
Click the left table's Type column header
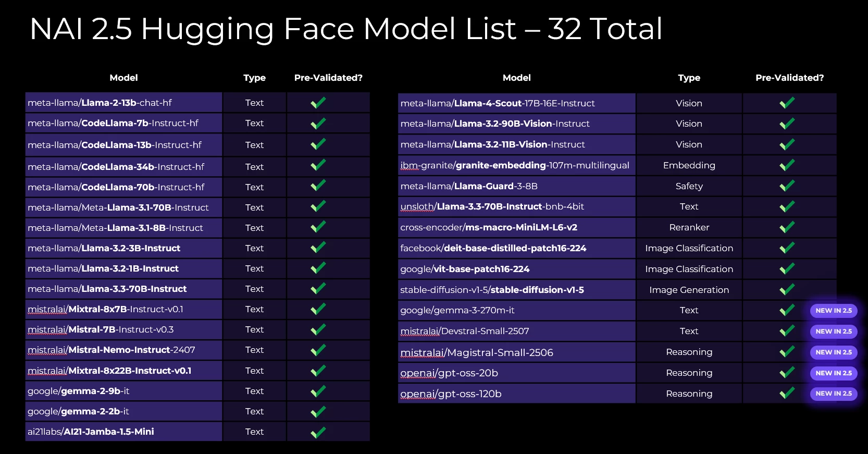254,78
